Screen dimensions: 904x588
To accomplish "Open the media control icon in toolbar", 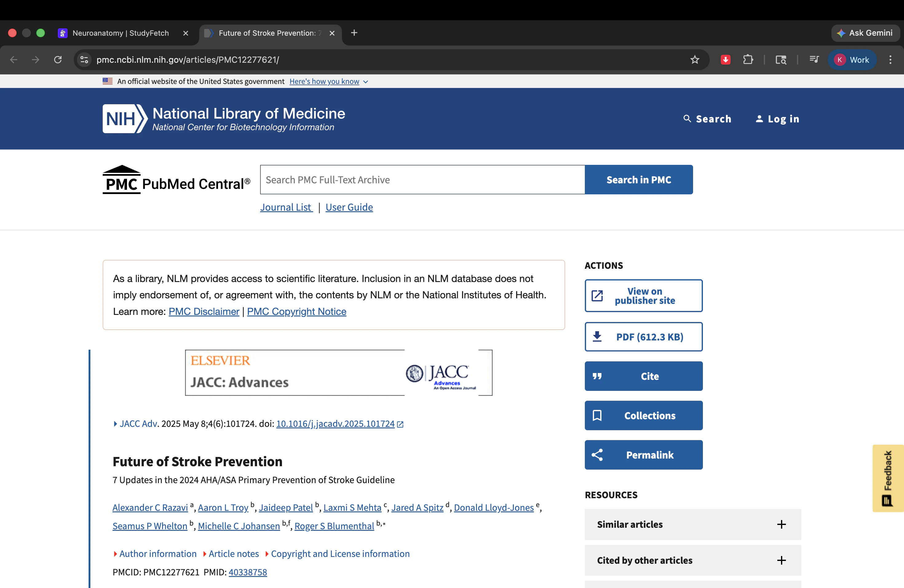I will [814, 60].
